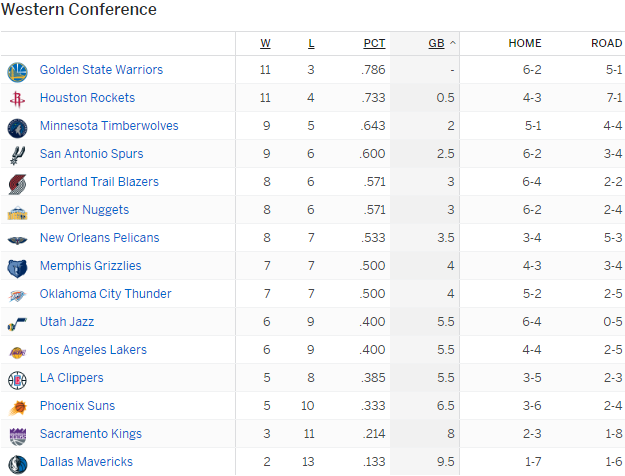Image resolution: width=625 pixels, height=476 pixels.
Task: Toggle the GB column sort arrow
Action: (x=453, y=43)
